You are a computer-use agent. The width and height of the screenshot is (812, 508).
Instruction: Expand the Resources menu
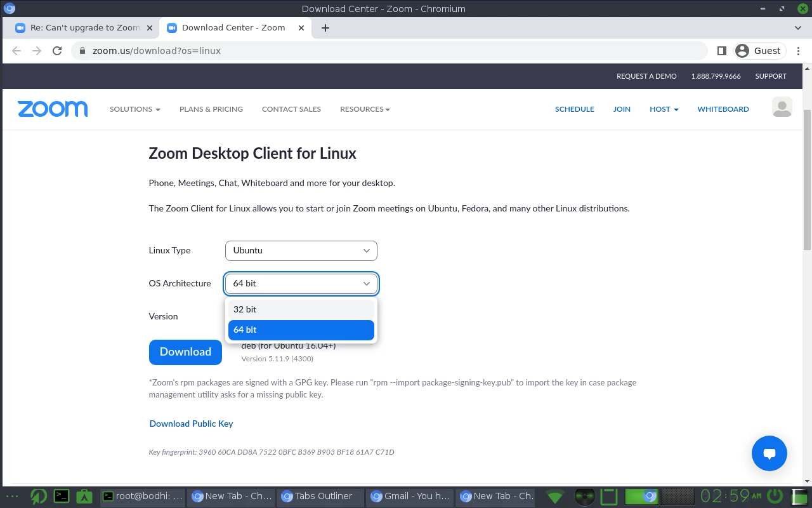365,109
